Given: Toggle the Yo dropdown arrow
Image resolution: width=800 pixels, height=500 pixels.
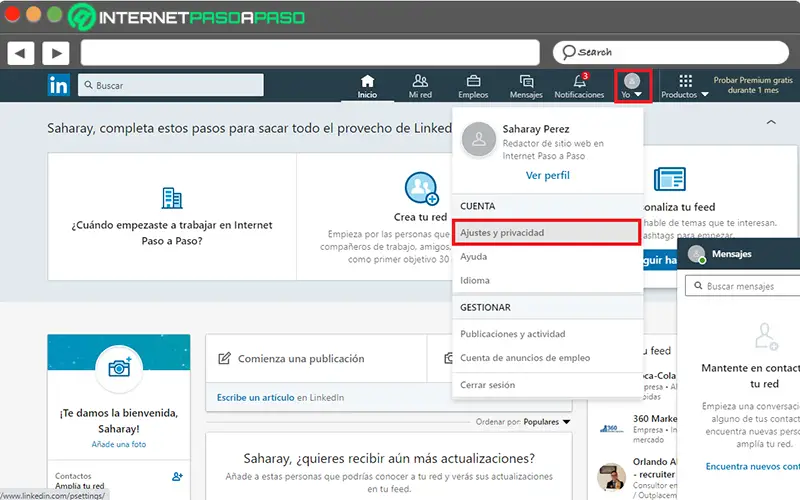Looking at the screenshot, I should [x=638, y=94].
